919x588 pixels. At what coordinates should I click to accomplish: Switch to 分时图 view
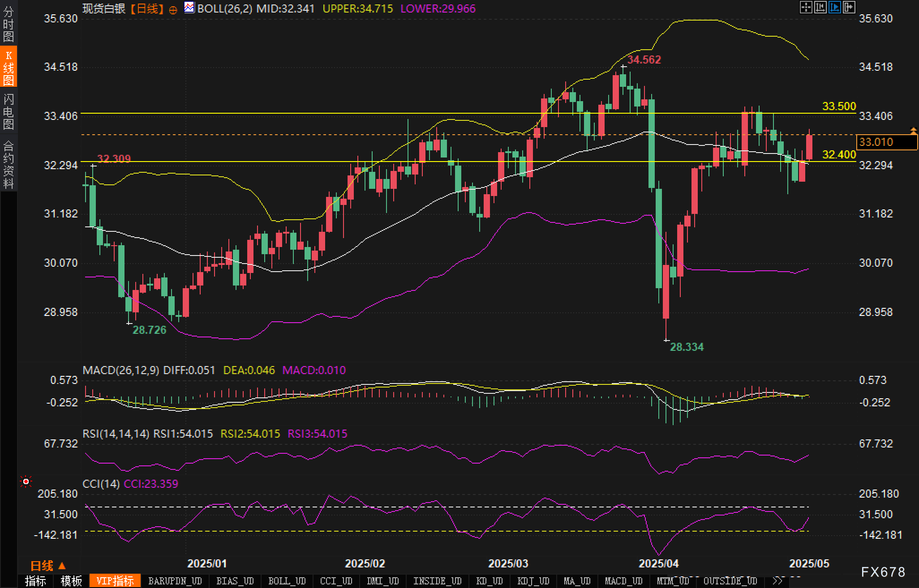pyautogui.click(x=9, y=24)
